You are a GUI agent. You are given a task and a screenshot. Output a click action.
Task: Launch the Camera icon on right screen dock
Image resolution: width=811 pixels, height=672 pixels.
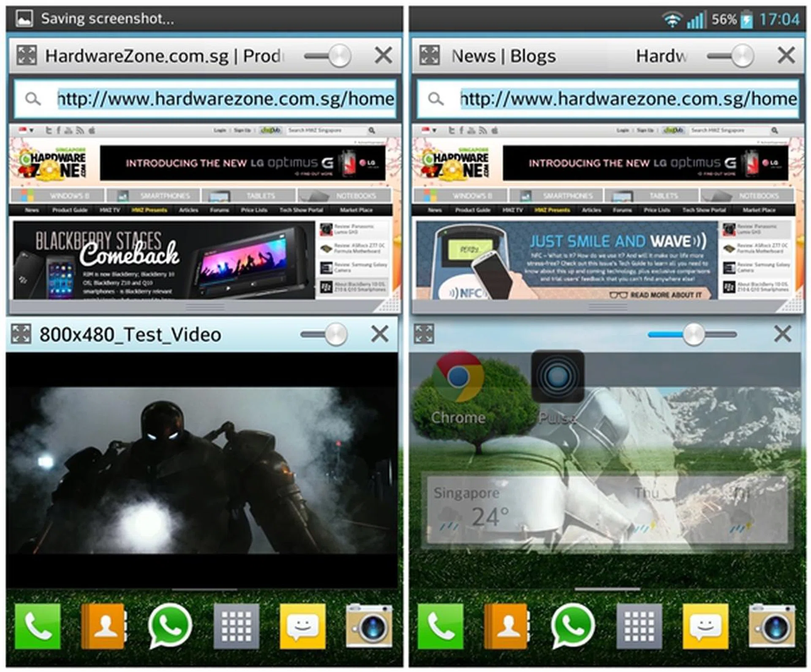tap(771, 626)
